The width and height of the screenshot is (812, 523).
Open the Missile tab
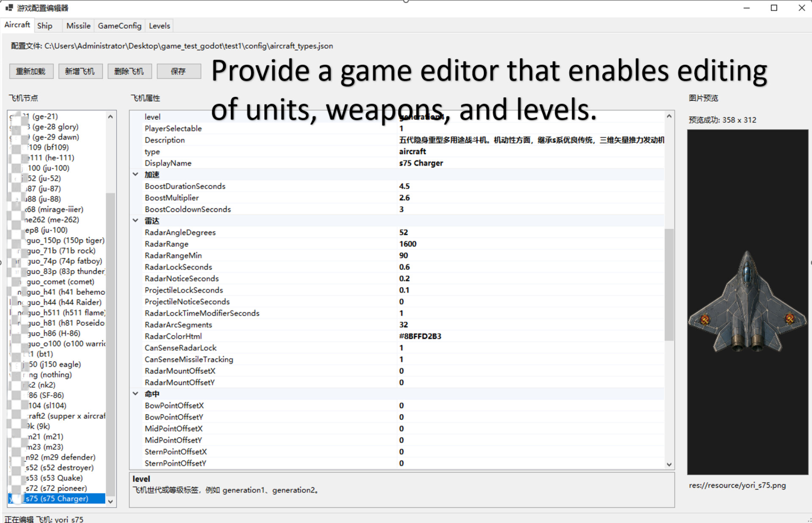(x=78, y=26)
